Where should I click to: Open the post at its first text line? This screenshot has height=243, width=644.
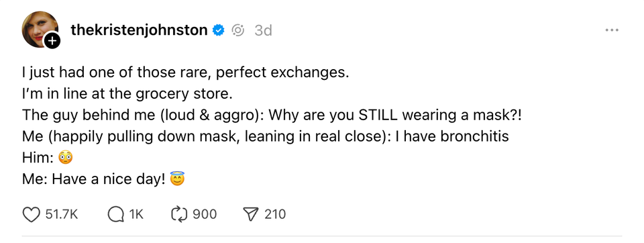[x=185, y=72]
